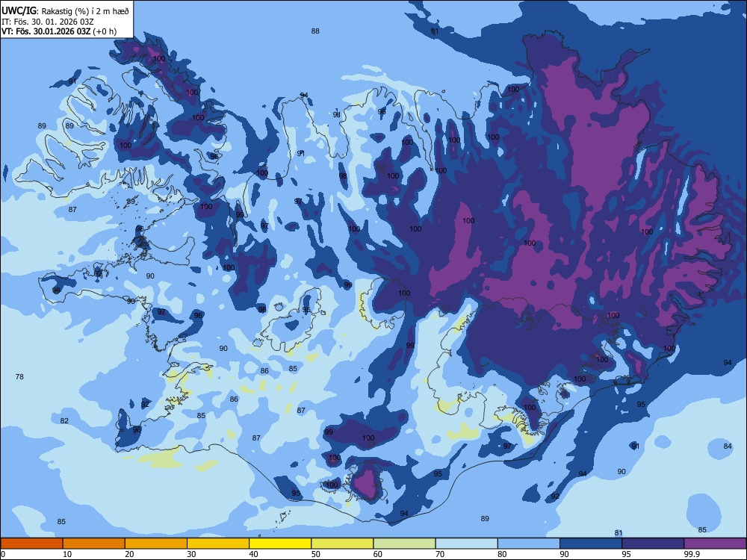
Task: Click the map value '82'
Action: [x=64, y=421]
